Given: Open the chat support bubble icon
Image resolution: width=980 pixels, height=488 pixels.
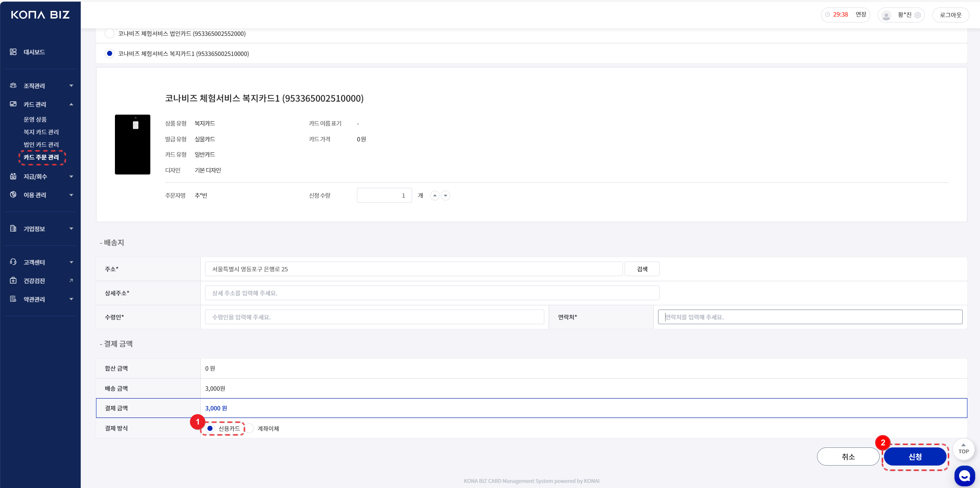Looking at the screenshot, I should (964, 476).
